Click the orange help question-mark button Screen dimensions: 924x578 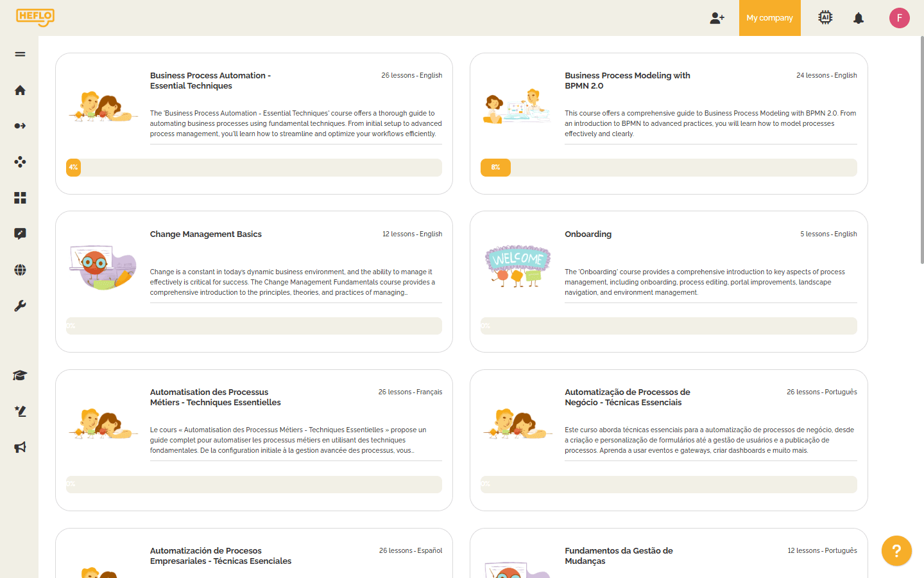click(896, 550)
